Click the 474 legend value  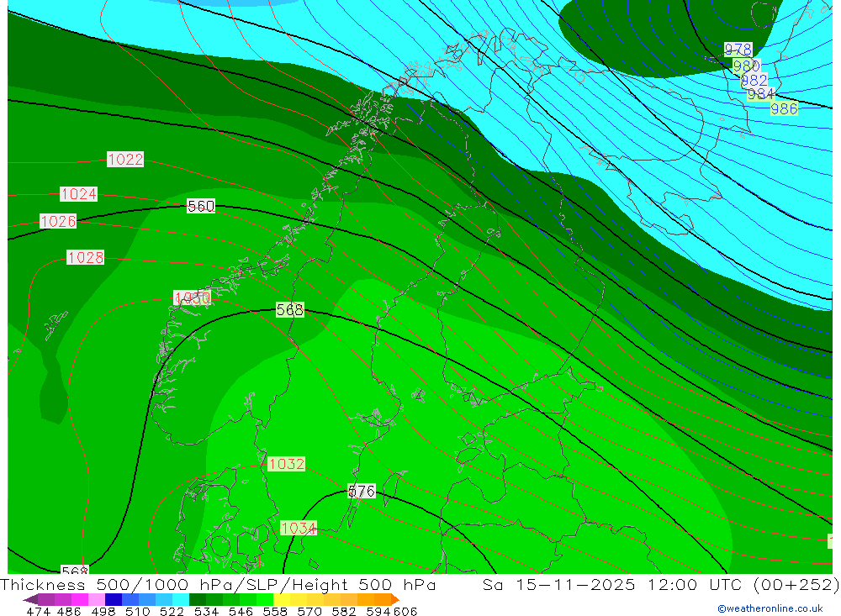[39, 611]
